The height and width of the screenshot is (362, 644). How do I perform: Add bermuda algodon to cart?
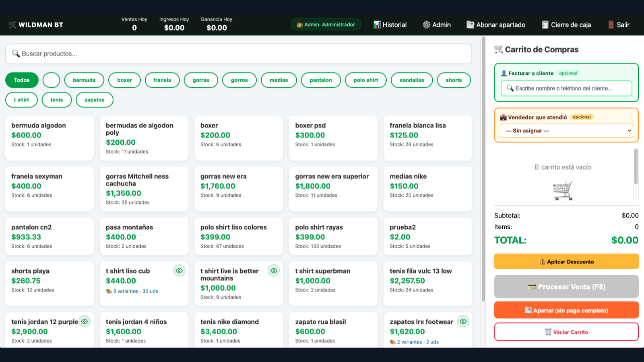pyautogui.click(x=50, y=138)
